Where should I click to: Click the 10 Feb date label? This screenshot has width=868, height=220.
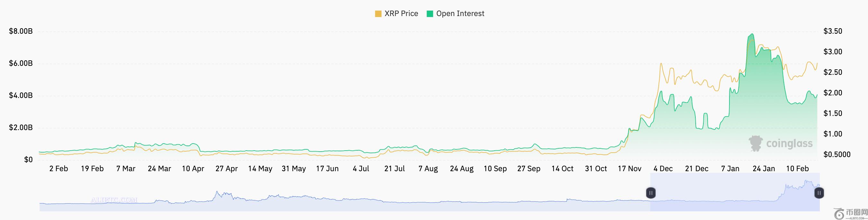coord(797,169)
